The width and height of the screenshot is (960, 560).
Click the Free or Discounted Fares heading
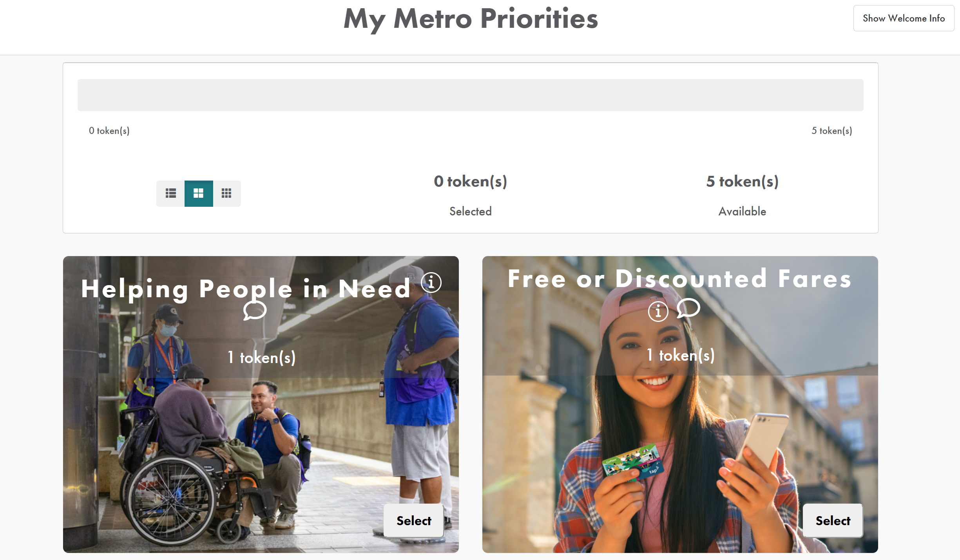[679, 279]
